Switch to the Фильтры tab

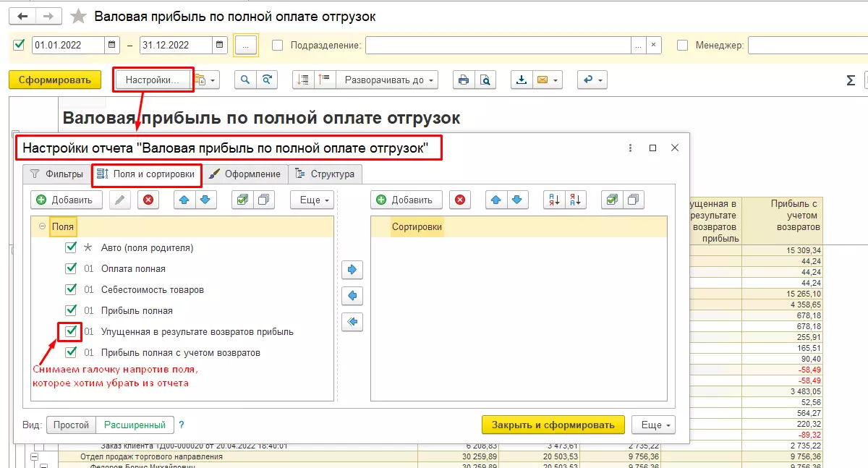pyautogui.click(x=56, y=174)
